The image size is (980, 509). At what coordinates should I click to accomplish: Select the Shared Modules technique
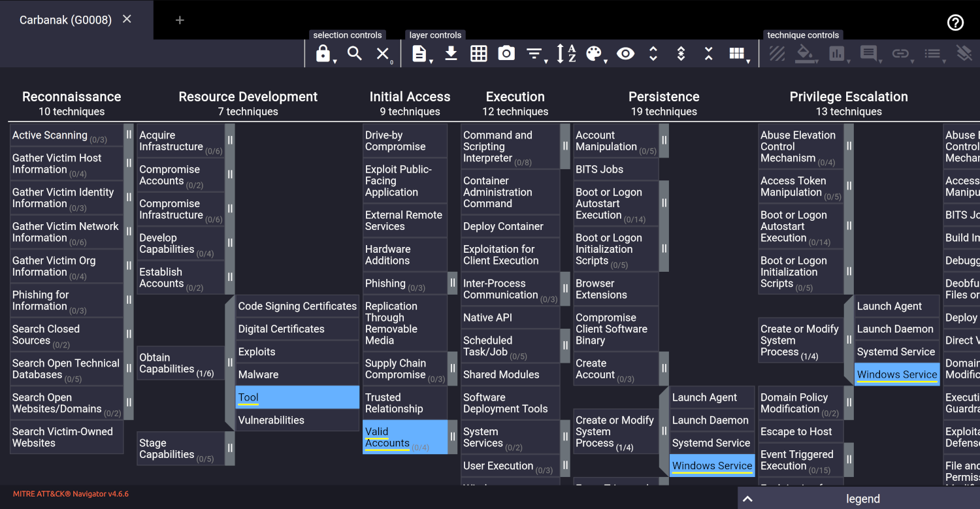coord(510,374)
